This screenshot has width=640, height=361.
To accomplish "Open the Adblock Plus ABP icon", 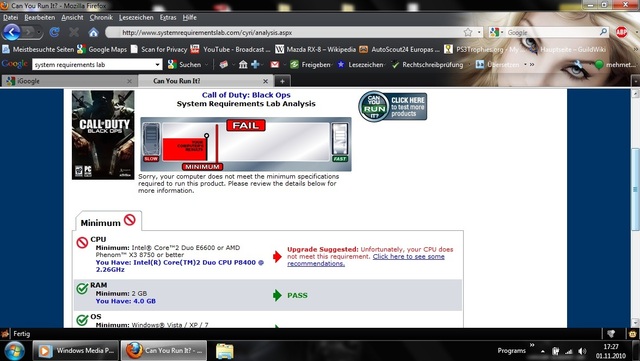I will tap(621, 32).
